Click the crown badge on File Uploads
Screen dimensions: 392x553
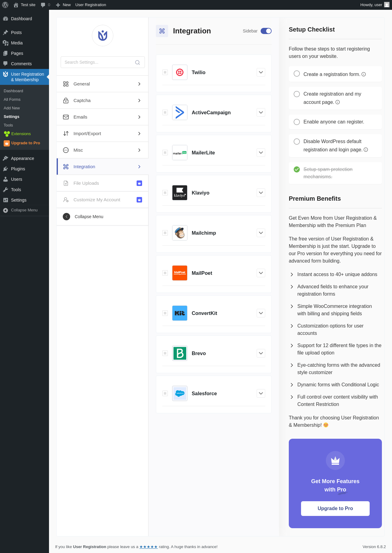click(139, 183)
